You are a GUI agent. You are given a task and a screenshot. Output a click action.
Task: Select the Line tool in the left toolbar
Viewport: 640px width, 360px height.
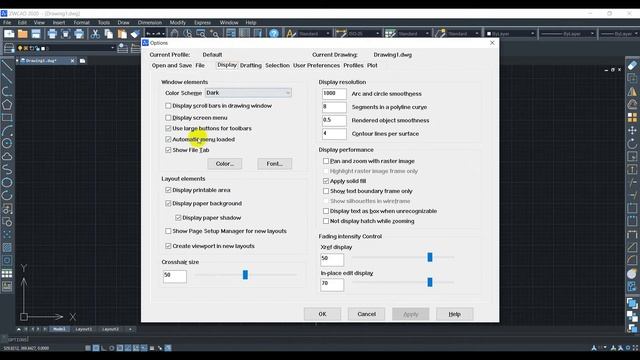(x=7, y=65)
